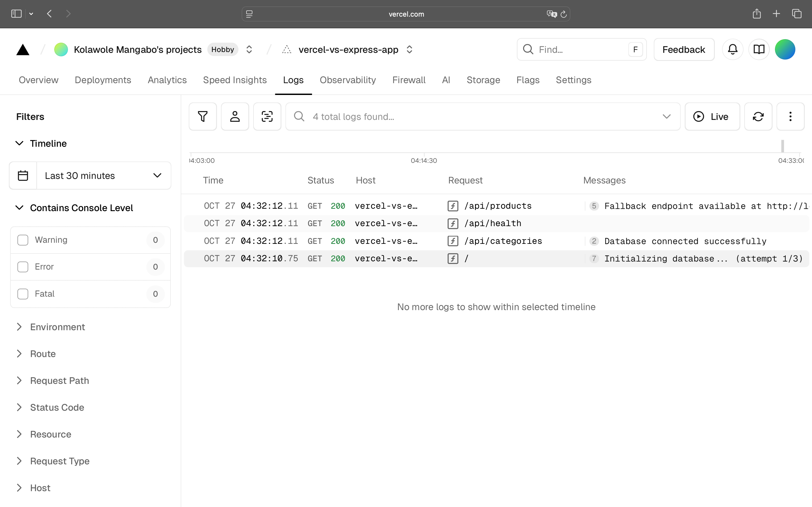812x507 pixels.
Task: Open Vercel documentation via book icon
Action: [759, 49]
